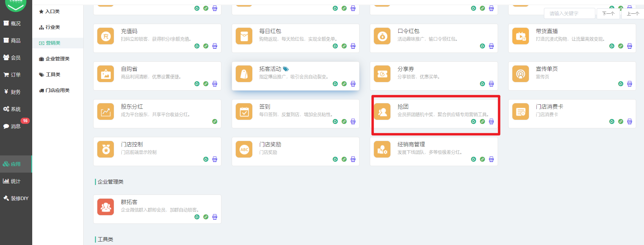Open the 门店消费卡 card icon
644x245 pixels.
pyautogui.click(x=521, y=112)
